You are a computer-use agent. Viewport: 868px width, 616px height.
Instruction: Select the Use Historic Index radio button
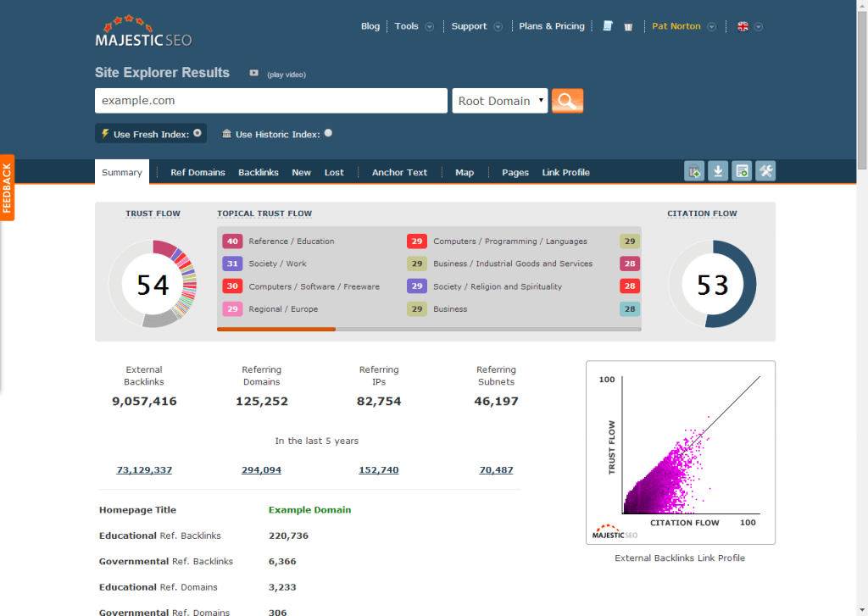[328, 133]
